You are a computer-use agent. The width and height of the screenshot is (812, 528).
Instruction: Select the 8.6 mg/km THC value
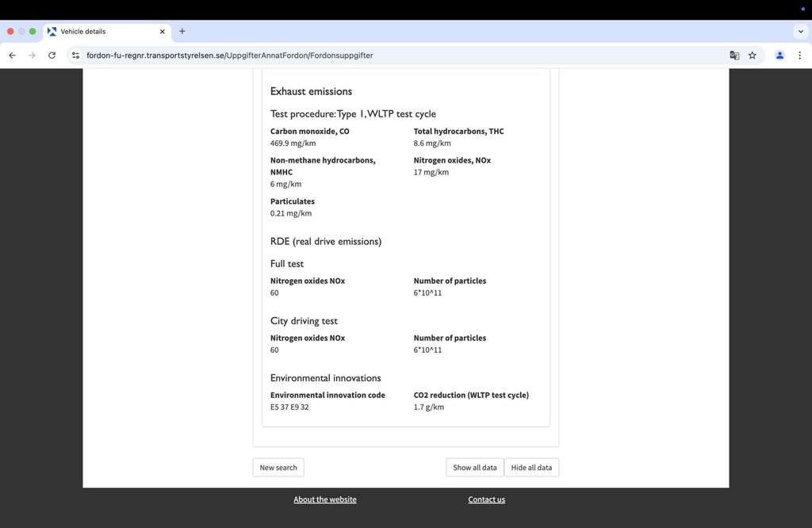(x=432, y=143)
